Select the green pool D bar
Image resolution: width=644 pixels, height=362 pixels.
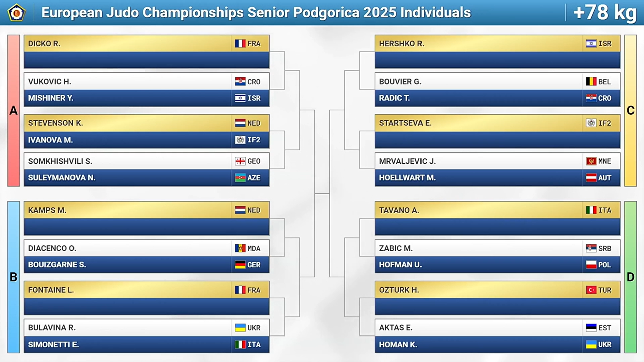[630, 277]
